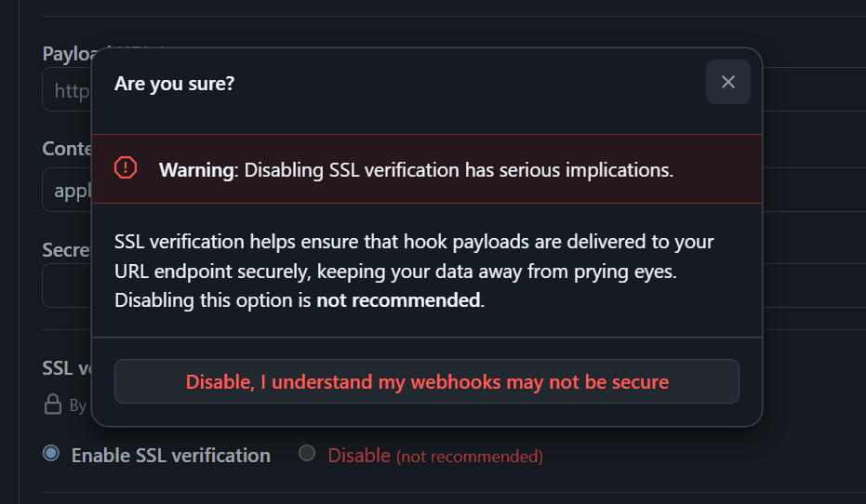Click the SSL verification explanation paragraph
This screenshot has height=504, width=866.
coord(414,271)
